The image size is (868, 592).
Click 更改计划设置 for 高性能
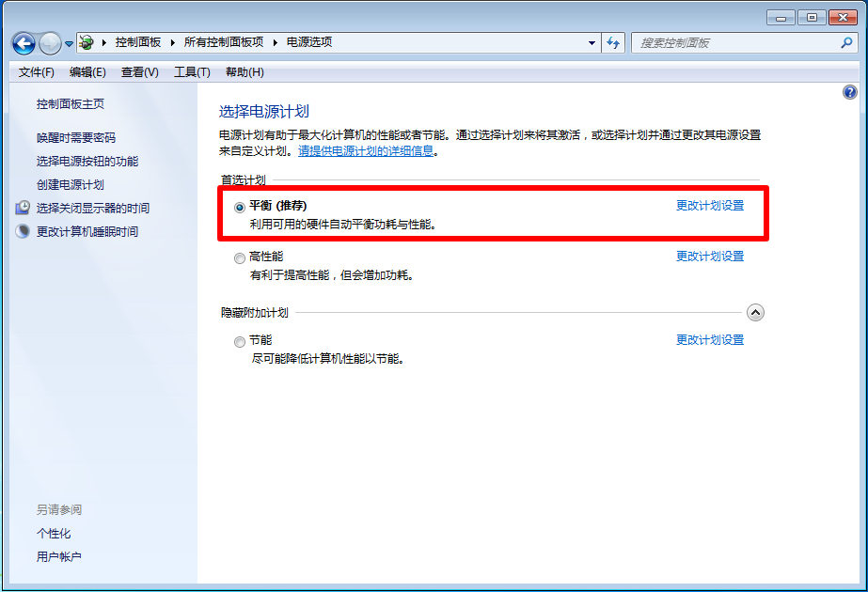(x=708, y=256)
